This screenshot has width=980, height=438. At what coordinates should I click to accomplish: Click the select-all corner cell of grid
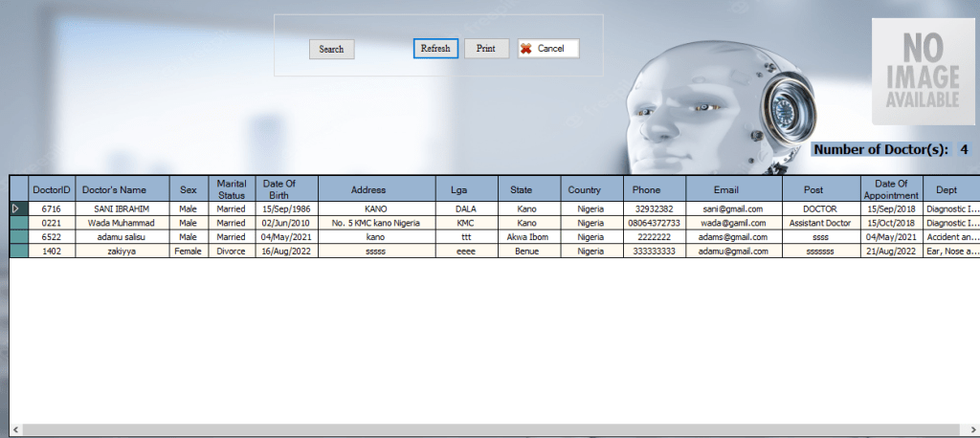point(18,189)
